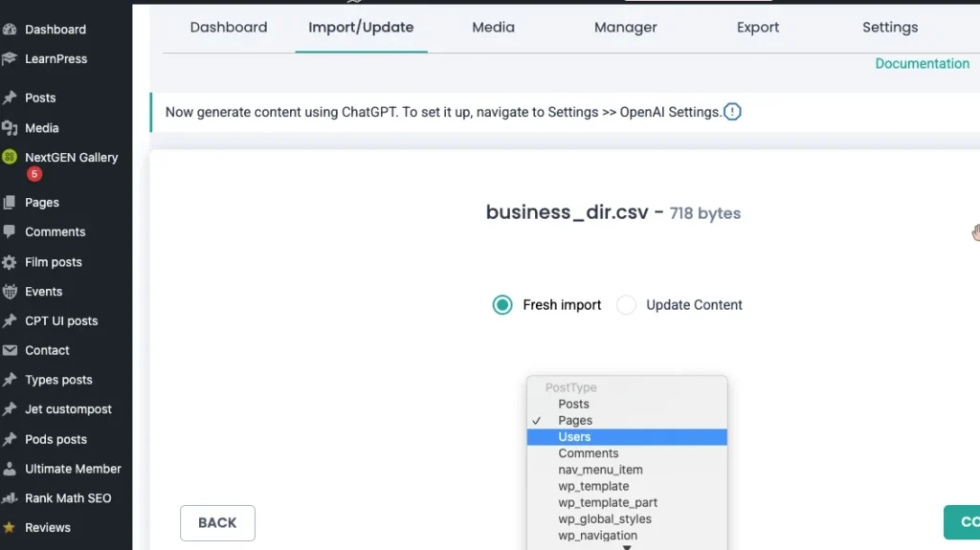Click the NextGEN Gallery green icon

(10, 157)
